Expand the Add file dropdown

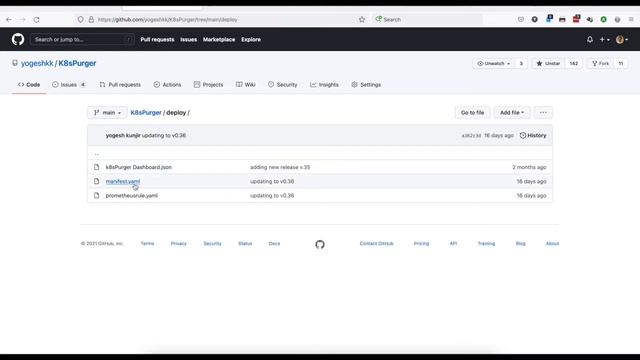coord(512,113)
